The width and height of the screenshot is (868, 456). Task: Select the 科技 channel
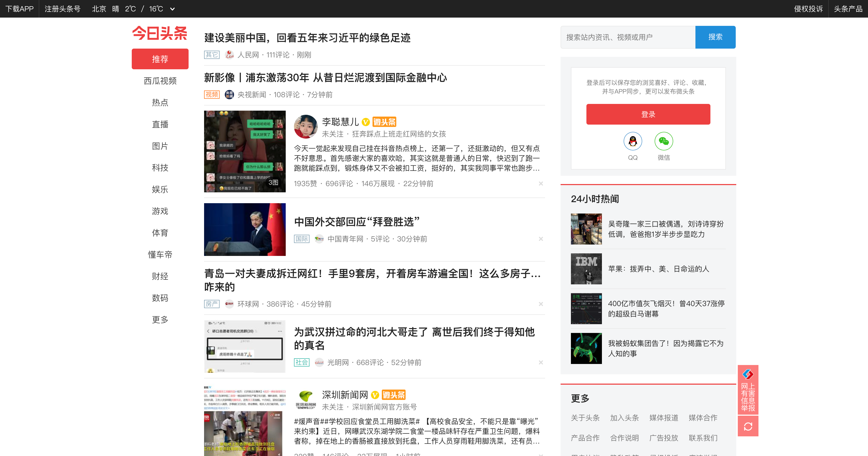[x=160, y=168]
